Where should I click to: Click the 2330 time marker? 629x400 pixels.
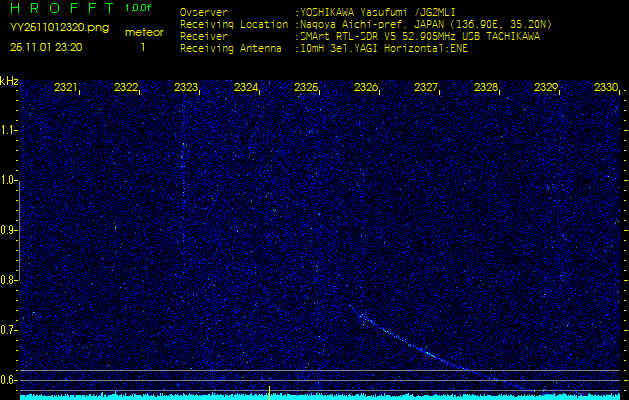click(x=606, y=88)
